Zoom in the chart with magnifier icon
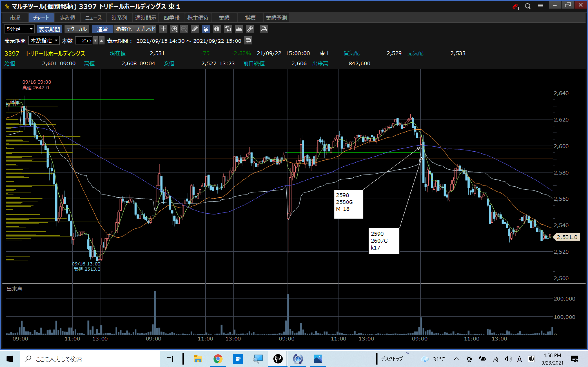This screenshot has width=588, height=367. [x=174, y=29]
